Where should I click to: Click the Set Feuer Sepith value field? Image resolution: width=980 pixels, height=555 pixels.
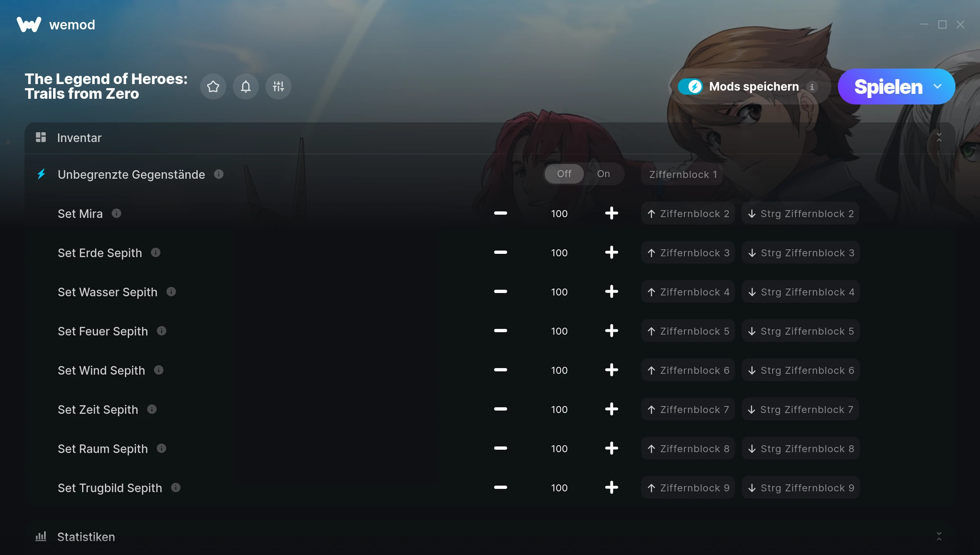[559, 331]
